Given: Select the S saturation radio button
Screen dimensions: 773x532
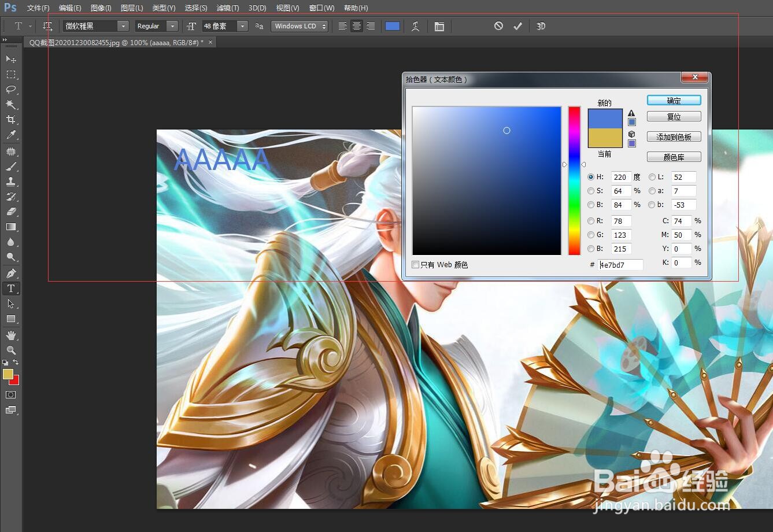Looking at the screenshot, I should pos(591,191).
